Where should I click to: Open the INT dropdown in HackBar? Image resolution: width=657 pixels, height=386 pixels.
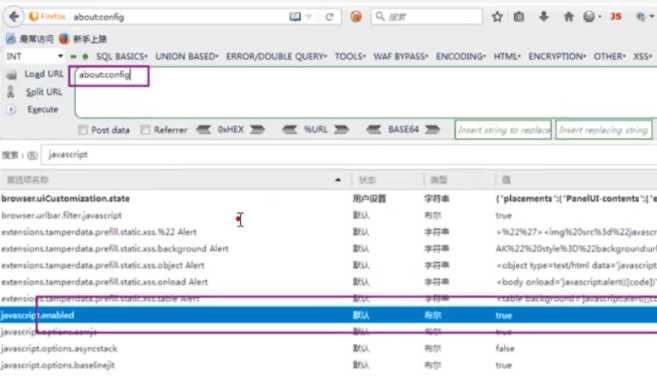click(x=34, y=56)
